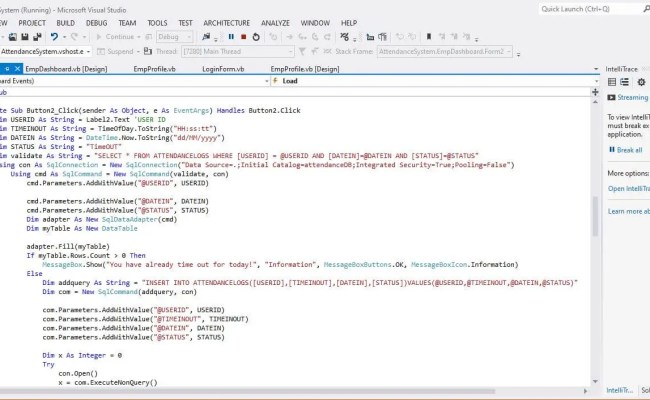Stop debugging with the red square
Screen dimensions: 650x400
243,37
